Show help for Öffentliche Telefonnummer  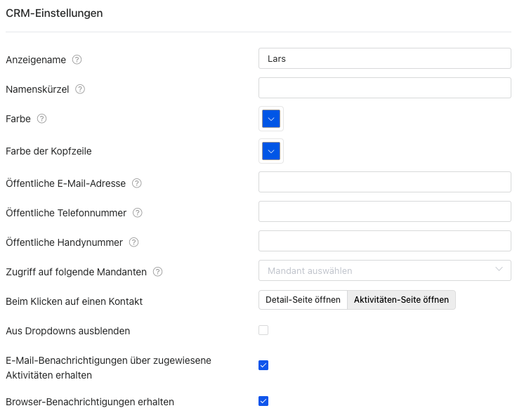[138, 213]
